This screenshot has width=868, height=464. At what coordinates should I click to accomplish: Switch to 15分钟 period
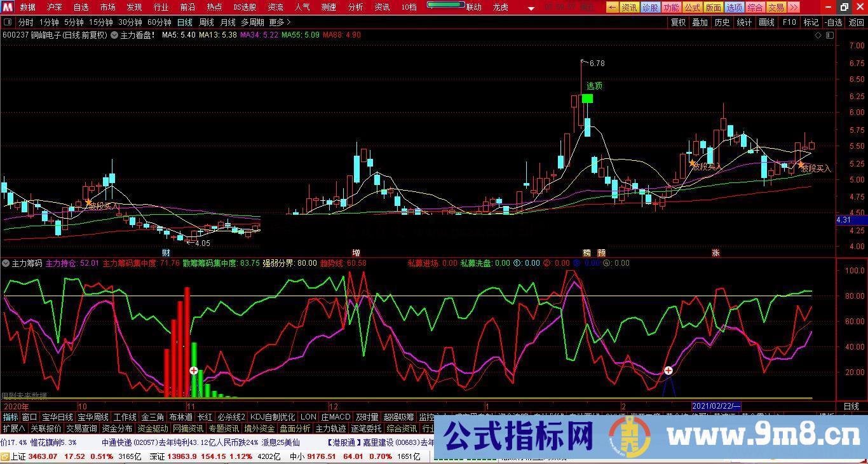[x=100, y=22]
